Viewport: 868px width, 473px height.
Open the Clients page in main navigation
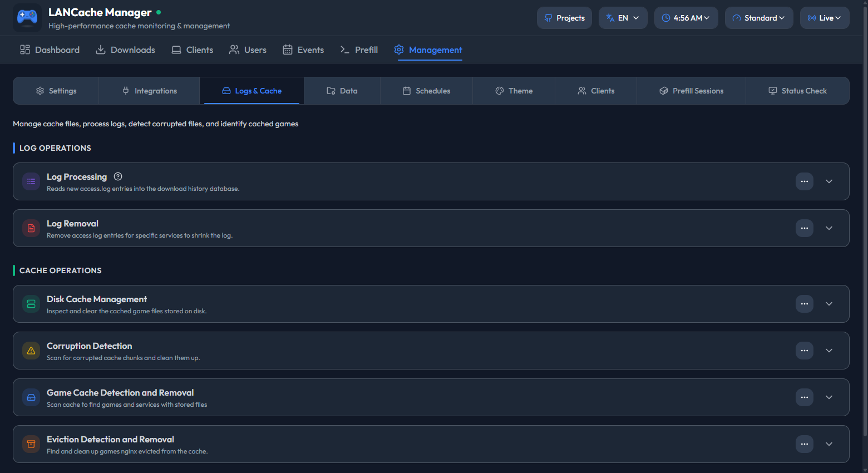coord(192,50)
